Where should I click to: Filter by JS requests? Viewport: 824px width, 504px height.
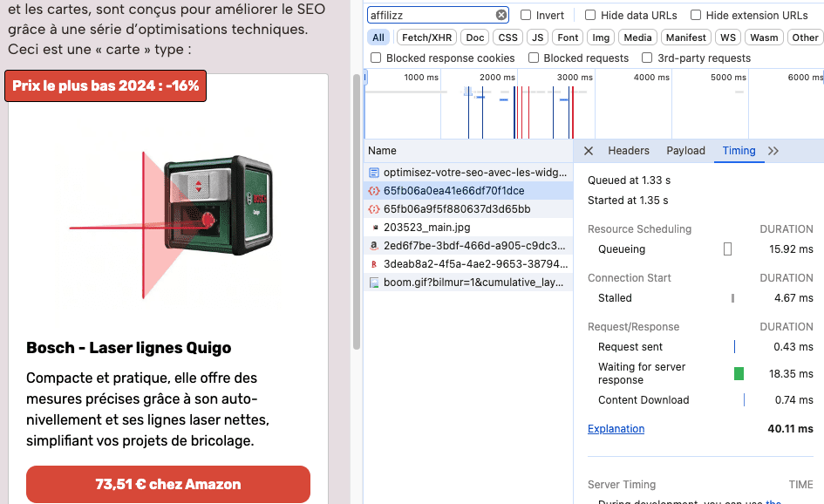point(538,37)
